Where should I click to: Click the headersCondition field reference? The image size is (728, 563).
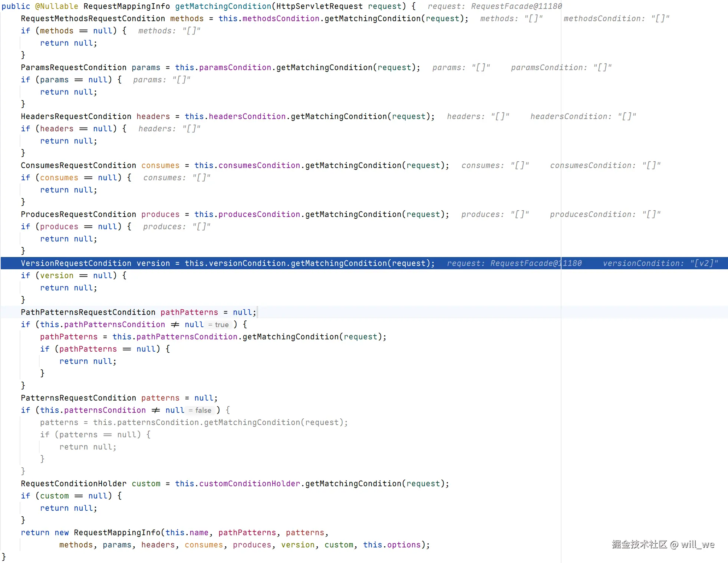[x=247, y=116]
